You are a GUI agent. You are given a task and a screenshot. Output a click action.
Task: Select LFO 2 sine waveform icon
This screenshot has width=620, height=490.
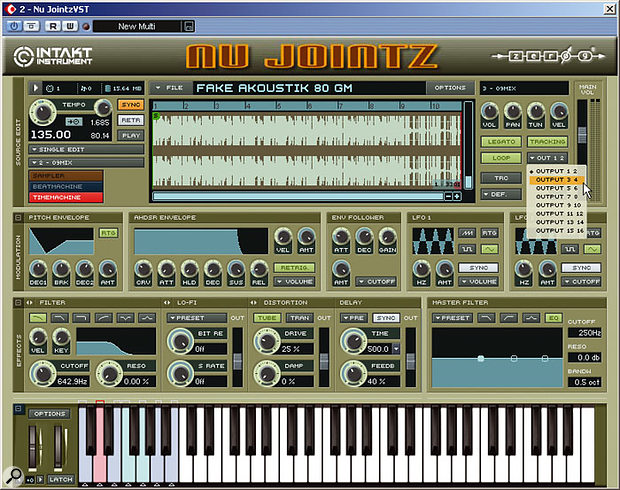[592, 249]
